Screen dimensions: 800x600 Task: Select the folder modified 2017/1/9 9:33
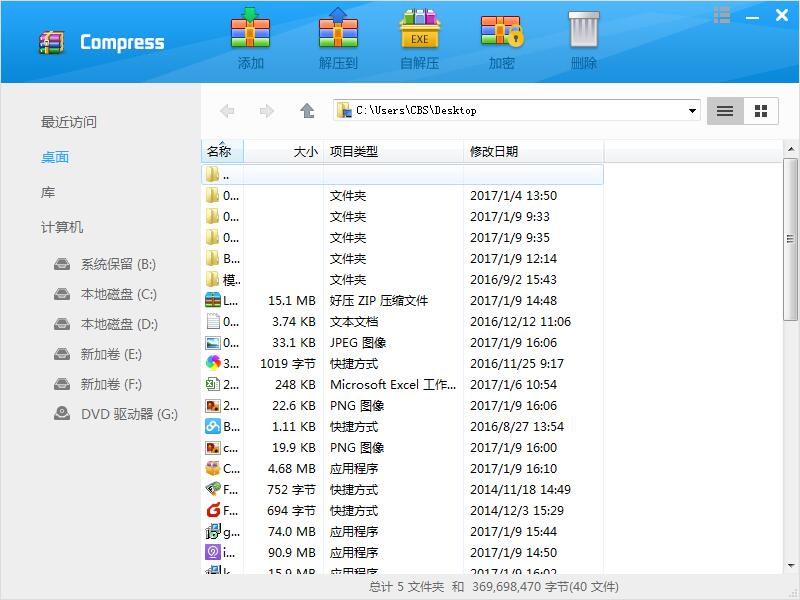[403, 216]
